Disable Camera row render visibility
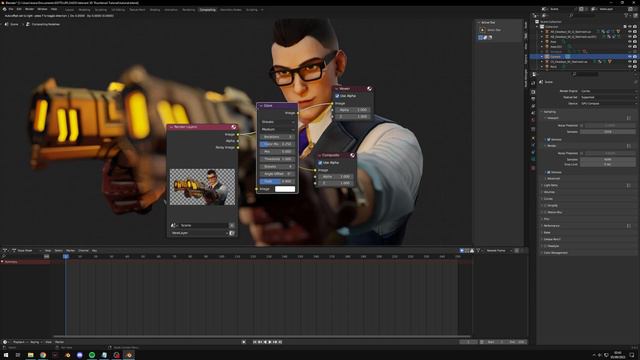 coord(635,56)
